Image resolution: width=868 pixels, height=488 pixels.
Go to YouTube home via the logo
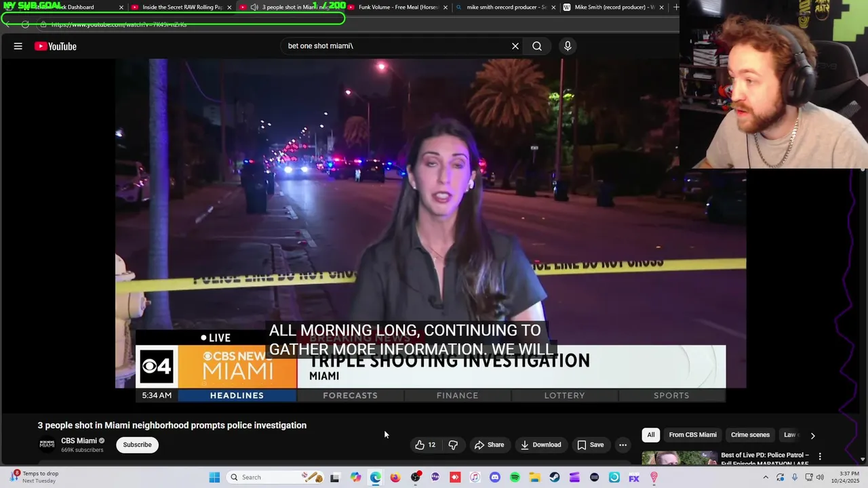(56, 46)
